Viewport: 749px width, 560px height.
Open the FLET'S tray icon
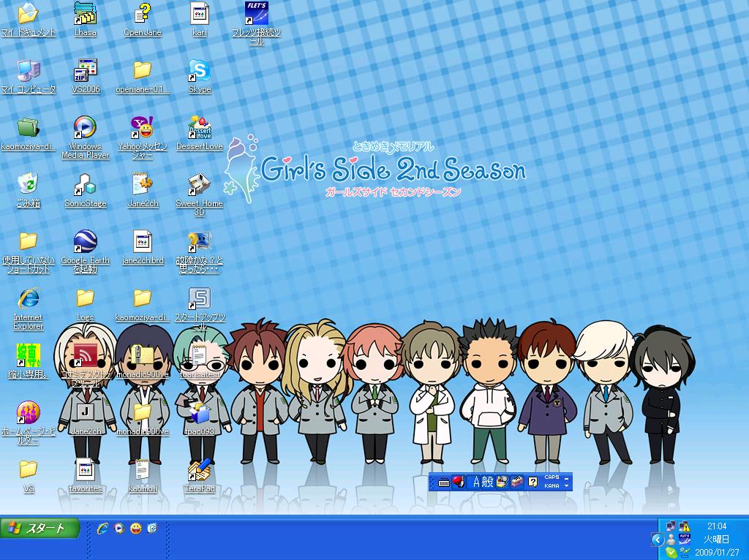(684, 540)
